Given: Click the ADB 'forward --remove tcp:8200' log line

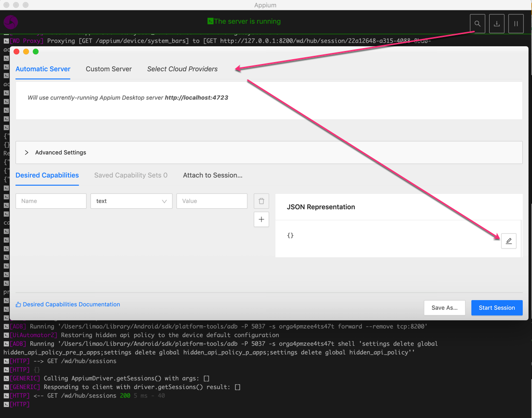Looking at the screenshot, I should 215,327.
